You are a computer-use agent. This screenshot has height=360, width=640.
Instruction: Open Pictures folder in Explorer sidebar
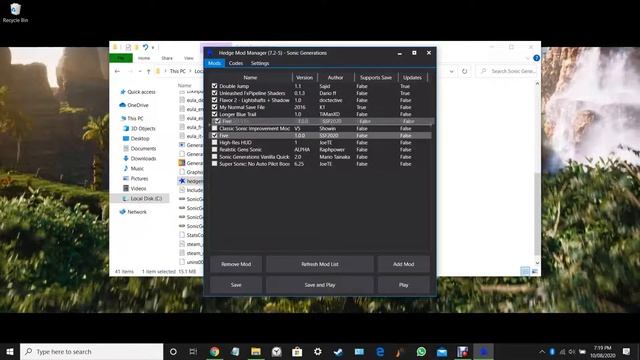136,179
